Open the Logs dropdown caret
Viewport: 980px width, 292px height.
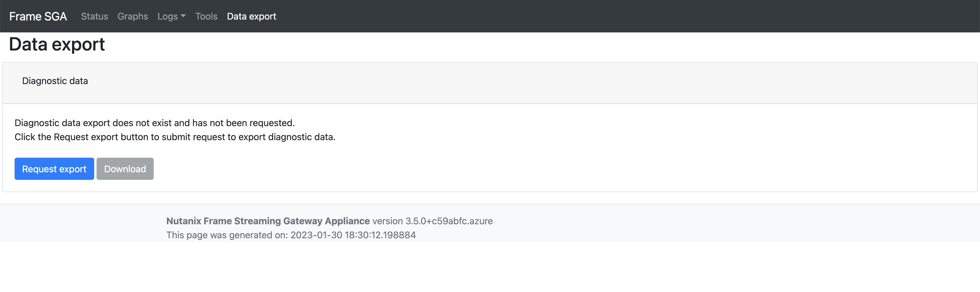tap(184, 16)
